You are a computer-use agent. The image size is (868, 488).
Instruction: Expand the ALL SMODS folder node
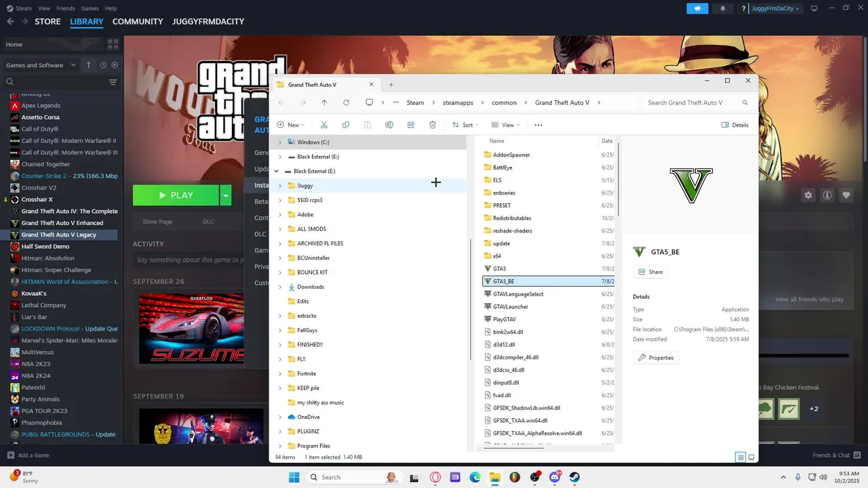(x=280, y=229)
